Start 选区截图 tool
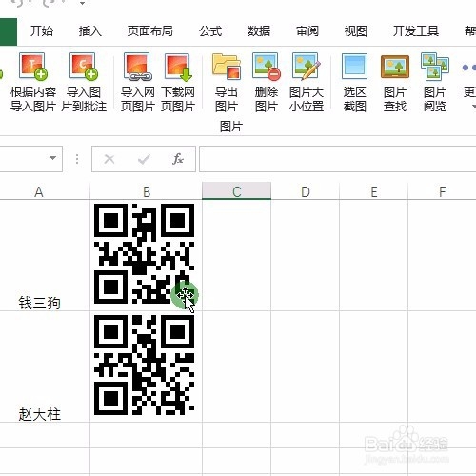 pos(354,82)
